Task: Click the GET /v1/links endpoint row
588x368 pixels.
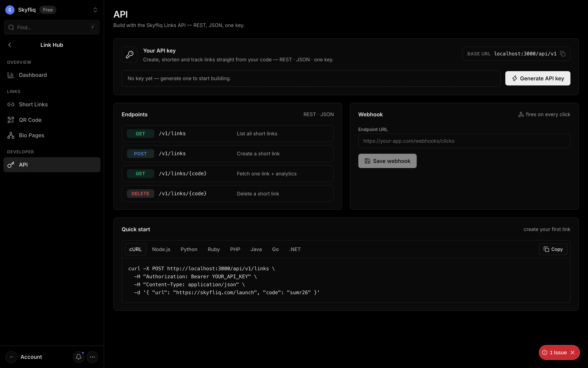Action: [228, 134]
